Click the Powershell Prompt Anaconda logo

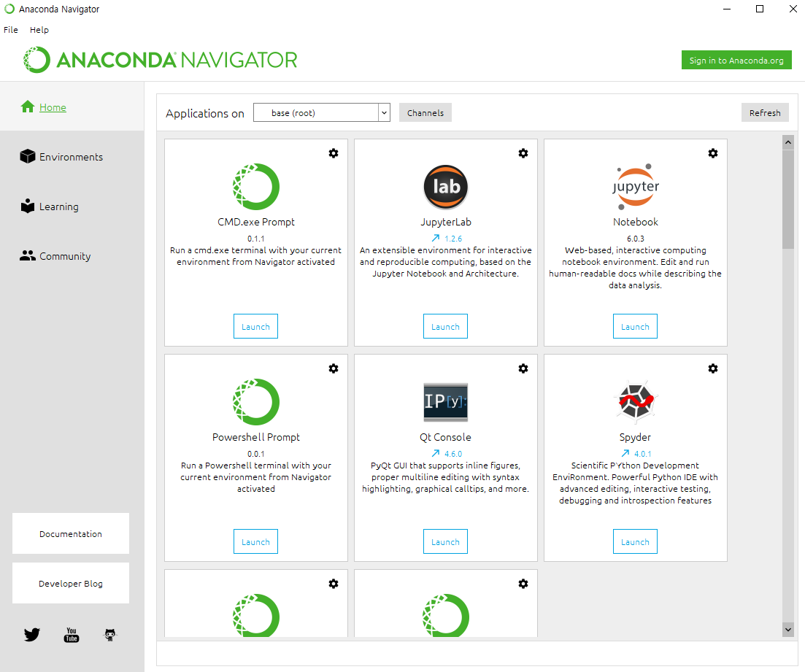pyautogui.click(x=255, y=401)
